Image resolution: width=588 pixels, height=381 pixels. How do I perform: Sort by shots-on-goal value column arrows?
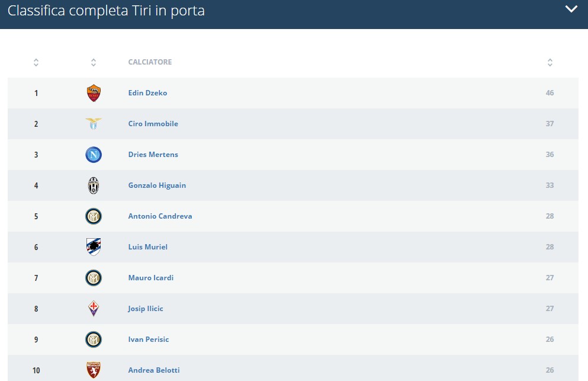coord(550,62)
